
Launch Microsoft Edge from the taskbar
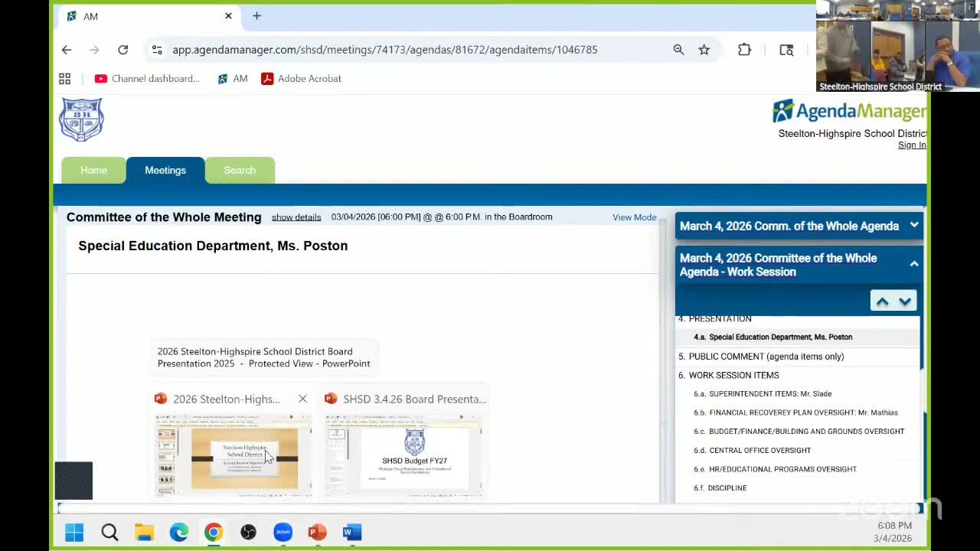[179, 532]
